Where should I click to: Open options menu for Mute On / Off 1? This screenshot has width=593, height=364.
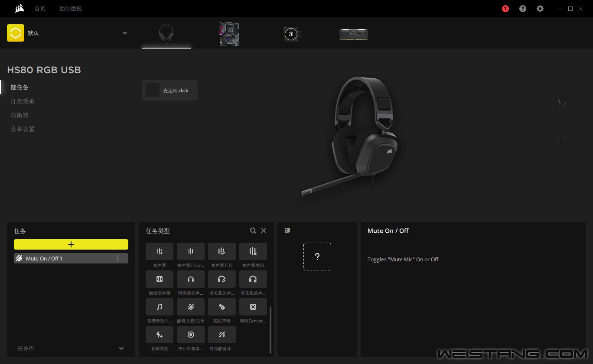[x=117, y=258]
